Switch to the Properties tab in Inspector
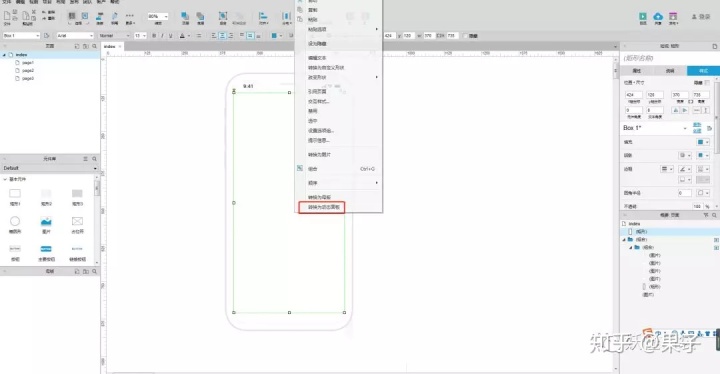 click(x=636, y=71)
